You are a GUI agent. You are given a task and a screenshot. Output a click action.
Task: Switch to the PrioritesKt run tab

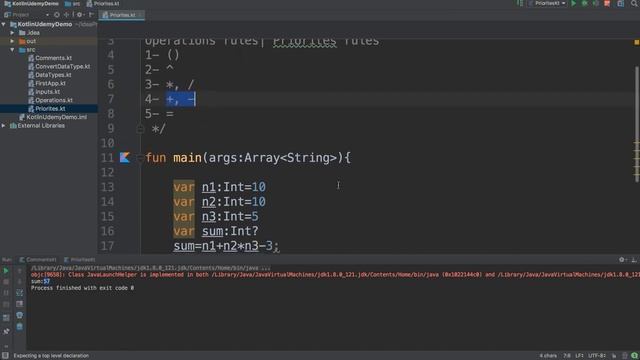tap(79, 260)
